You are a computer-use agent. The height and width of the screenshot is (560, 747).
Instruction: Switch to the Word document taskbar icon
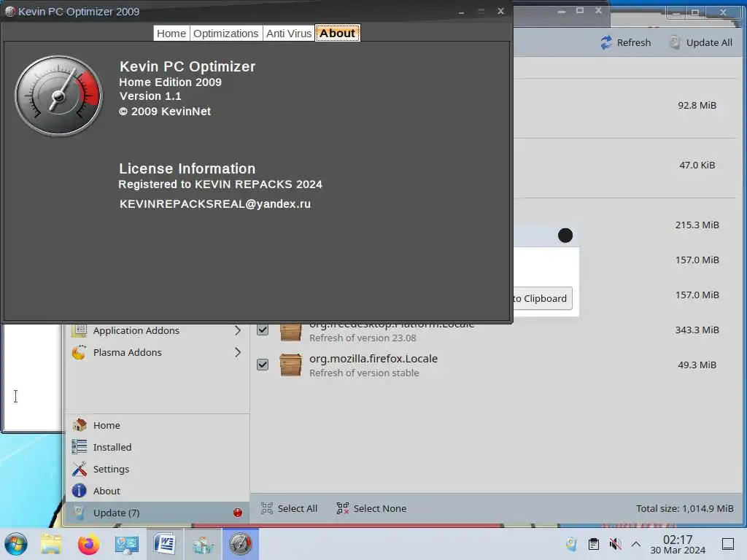164,544
